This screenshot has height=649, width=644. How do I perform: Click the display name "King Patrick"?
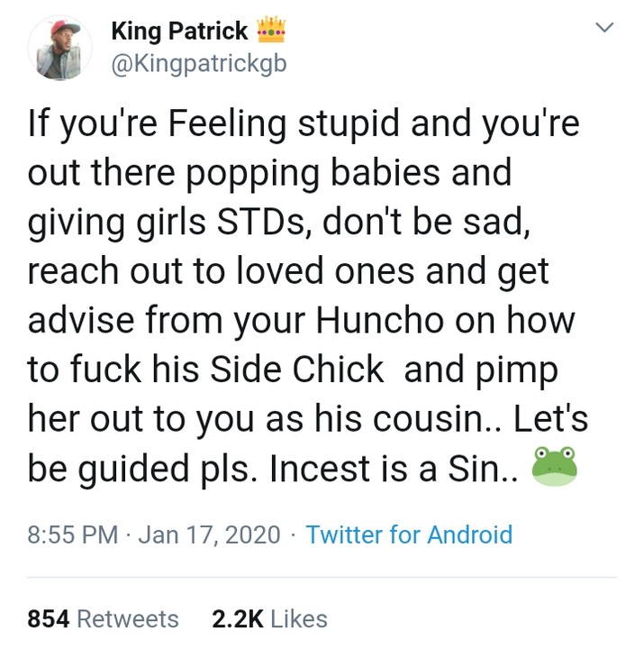pos(179,31)
